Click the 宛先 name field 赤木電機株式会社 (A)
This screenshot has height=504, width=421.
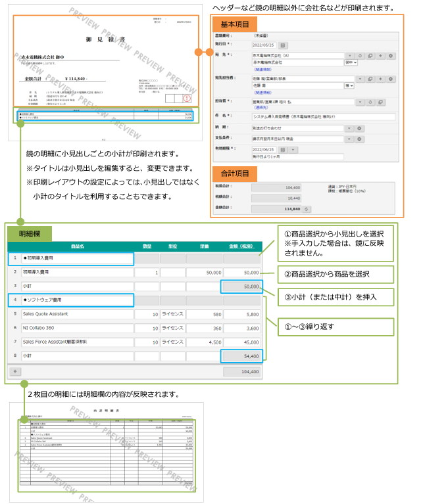point(298,56)
